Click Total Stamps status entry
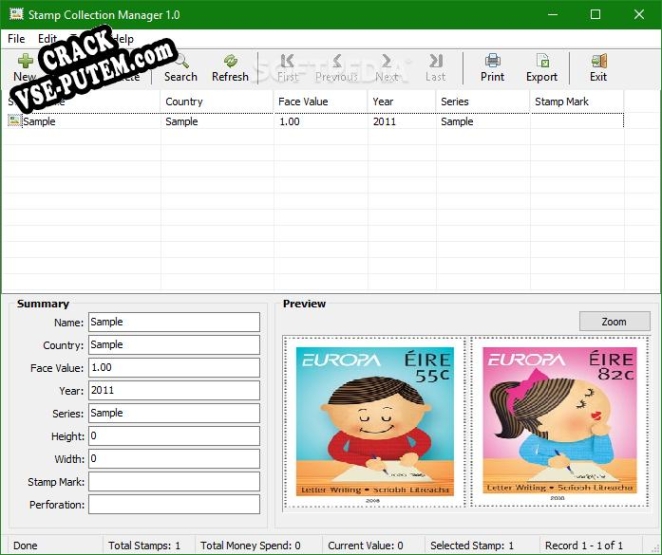662x555 pixels. (x=144, y=546)
